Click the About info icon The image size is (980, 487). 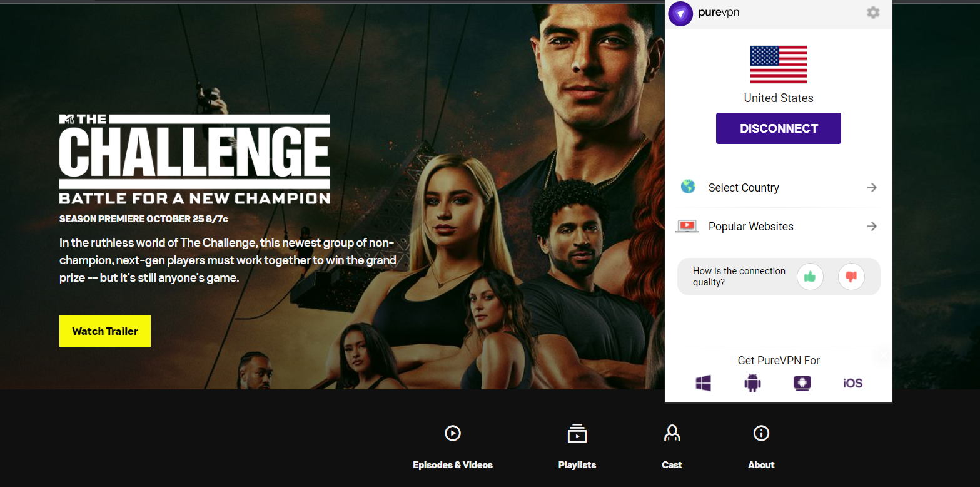point(761,433)
